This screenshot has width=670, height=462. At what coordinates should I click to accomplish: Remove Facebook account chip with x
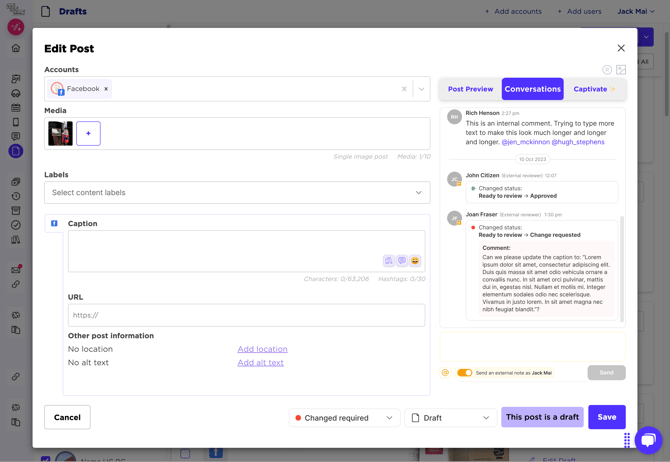pos(106,89)
